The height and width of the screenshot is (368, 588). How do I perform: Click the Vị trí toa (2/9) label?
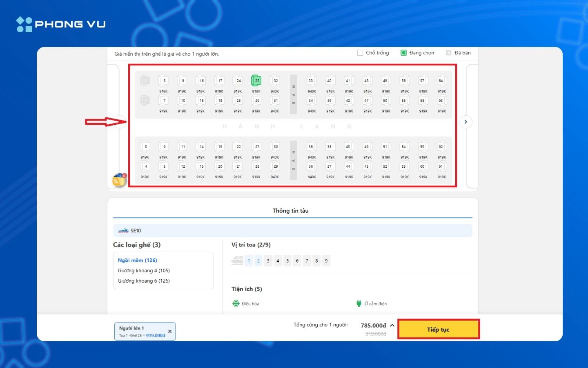pyautogui.click(x=251, y=245)
